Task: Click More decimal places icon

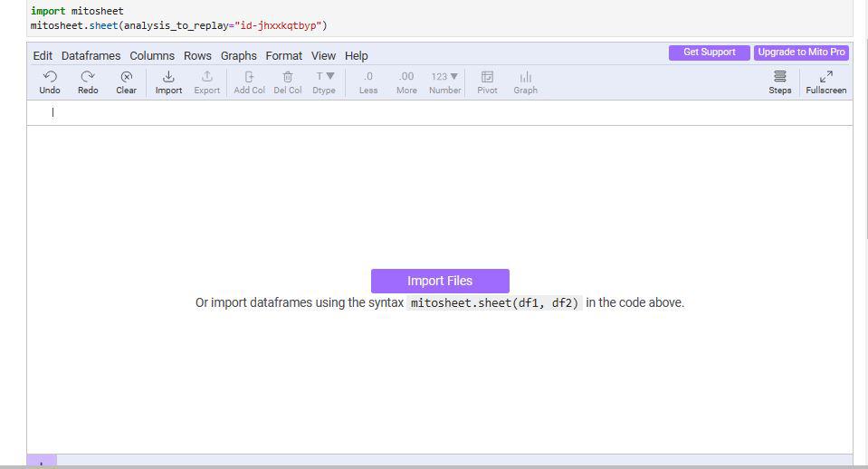Action: 406,82
